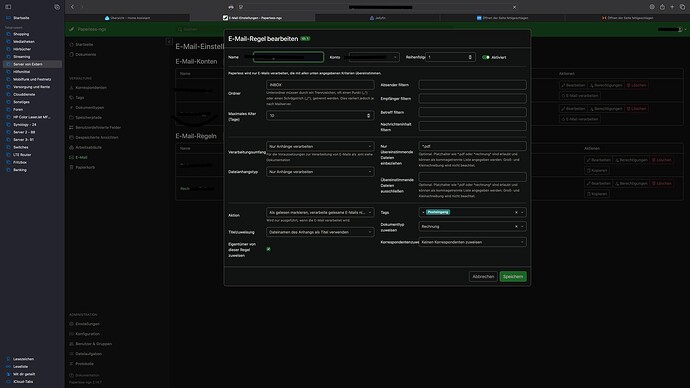Open the Aktion dropdown
Viewport: 690px width, 388px height.
(320, 212)
